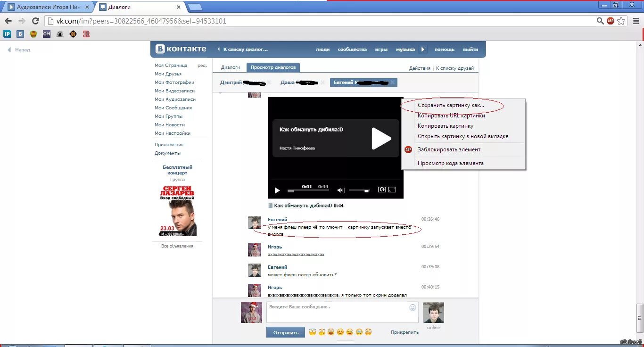
Task: Open the Сергей Лазарев concert ad image
Action: click(x=178, y=210)
